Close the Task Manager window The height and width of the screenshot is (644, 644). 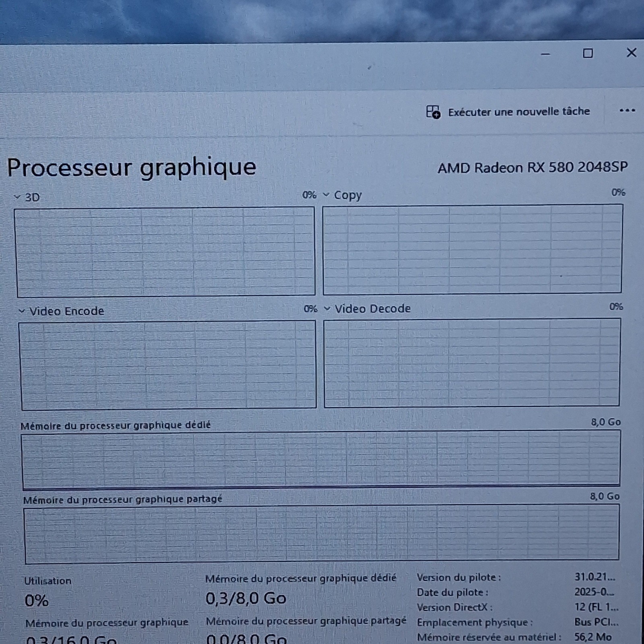click(631, 52)
